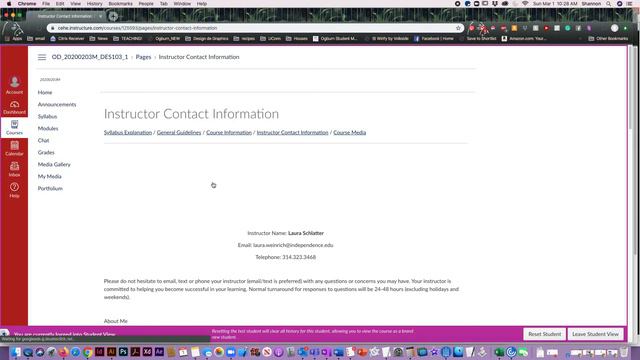Open the Design de Graphics bookmarks folder
This screenshot has width=640, height=360.
(x=207, y=39)
